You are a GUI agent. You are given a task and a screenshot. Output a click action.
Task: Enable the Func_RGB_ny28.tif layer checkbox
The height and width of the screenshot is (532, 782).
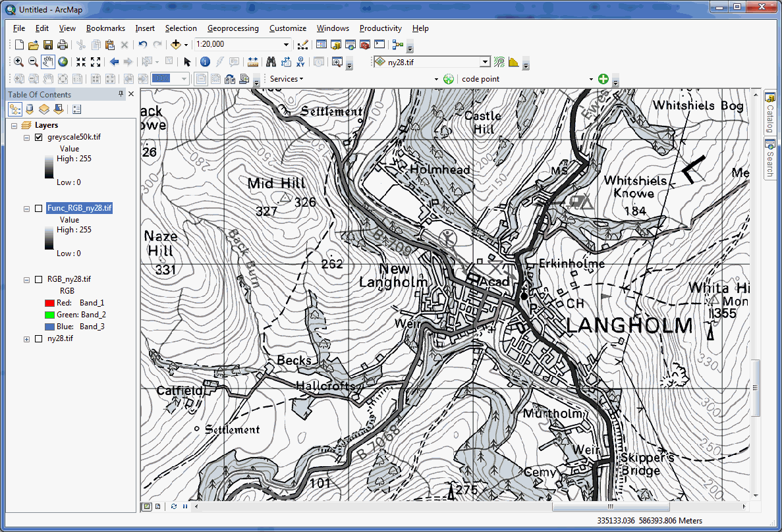[38, 208]
